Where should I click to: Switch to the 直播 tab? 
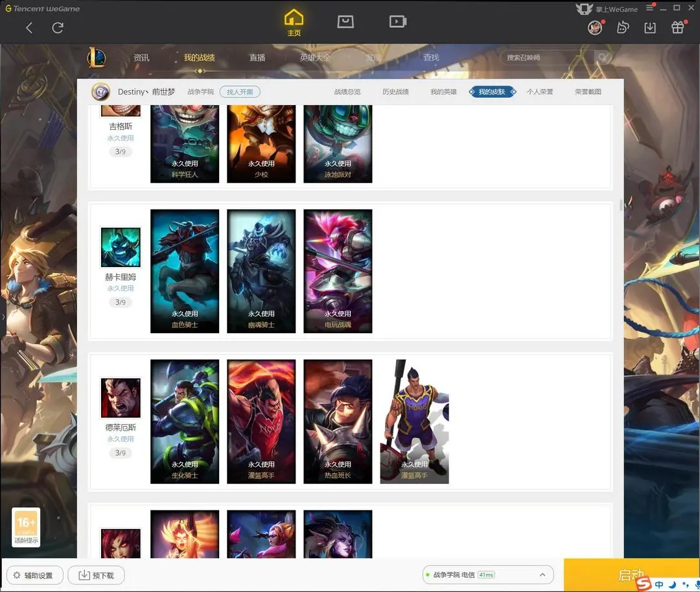point(257,58)
